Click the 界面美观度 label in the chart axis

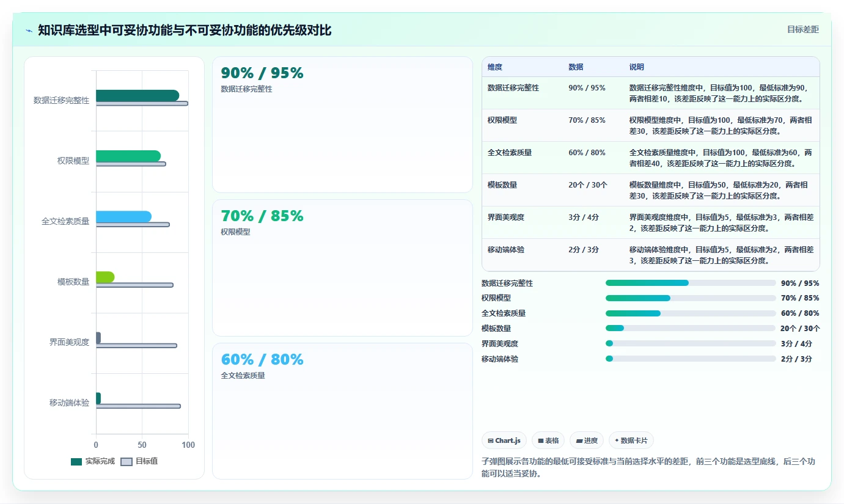pyautogui.click(x=70, y=342)
